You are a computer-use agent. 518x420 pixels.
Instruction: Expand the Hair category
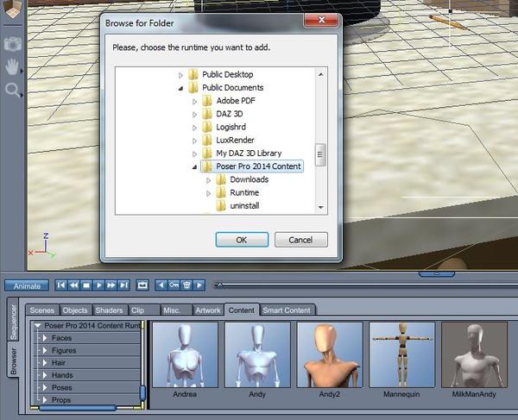44,363
